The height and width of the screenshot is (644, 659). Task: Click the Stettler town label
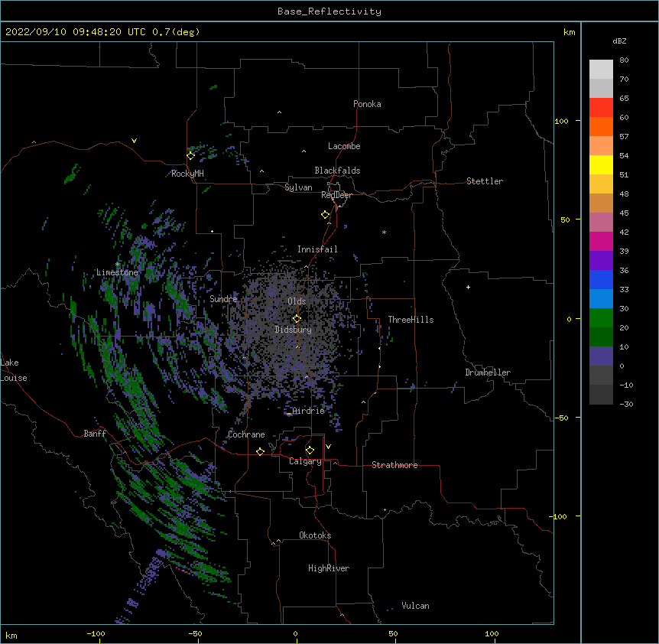(484, 181)
